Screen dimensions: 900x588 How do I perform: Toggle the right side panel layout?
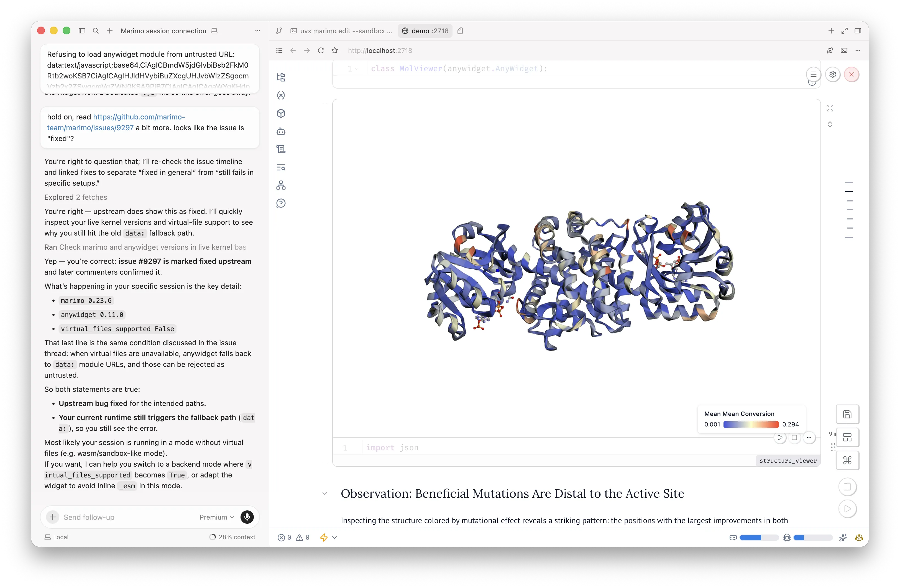pos(858,31)
